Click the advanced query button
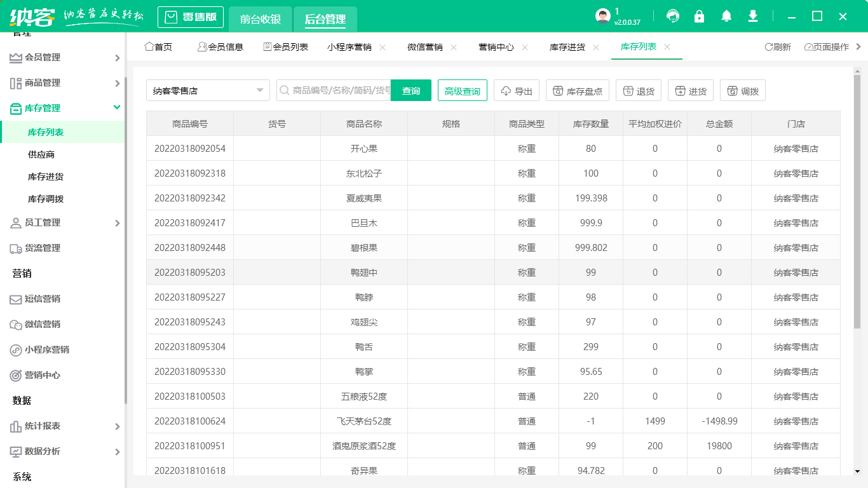The image size is (868, 488). tap(463, 91)
